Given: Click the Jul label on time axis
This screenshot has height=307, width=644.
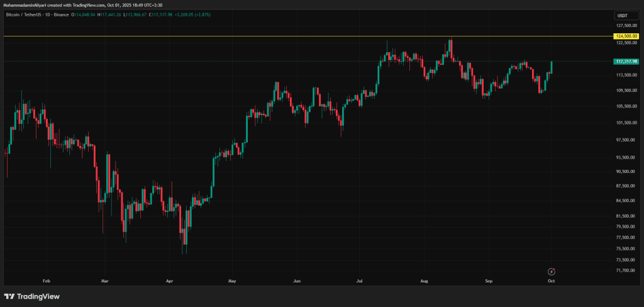Looking at the screenshot, I should tap(360, 281).
